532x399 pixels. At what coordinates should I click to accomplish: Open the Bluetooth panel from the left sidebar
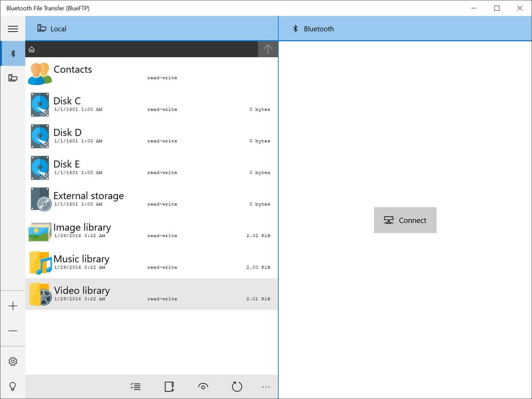[x=13, y=53]
